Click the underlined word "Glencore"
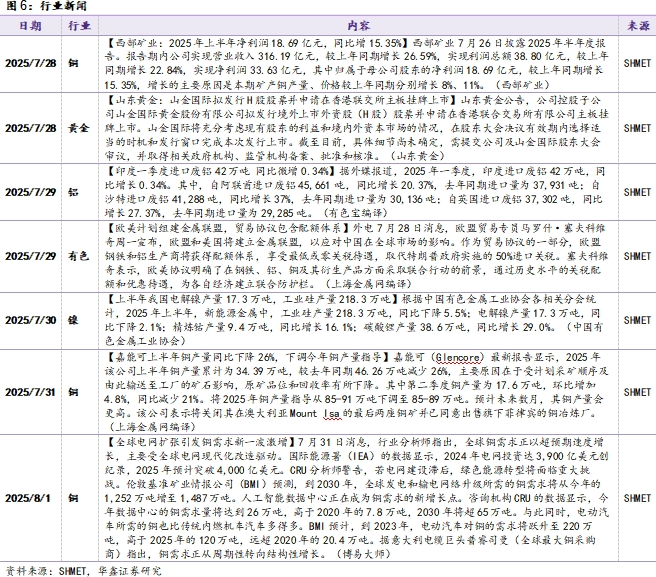The height and width of the screenshot is (577, 656). pos(457,358)
